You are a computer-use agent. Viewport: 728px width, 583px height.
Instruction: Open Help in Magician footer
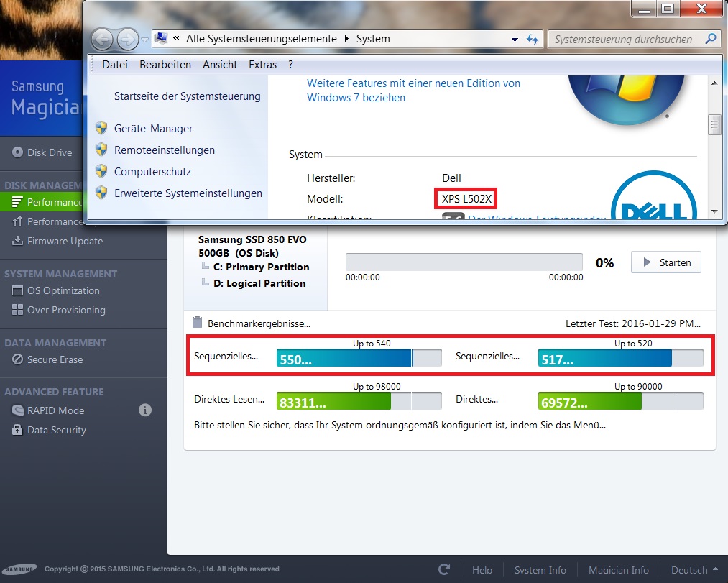[x=482, y=570]
